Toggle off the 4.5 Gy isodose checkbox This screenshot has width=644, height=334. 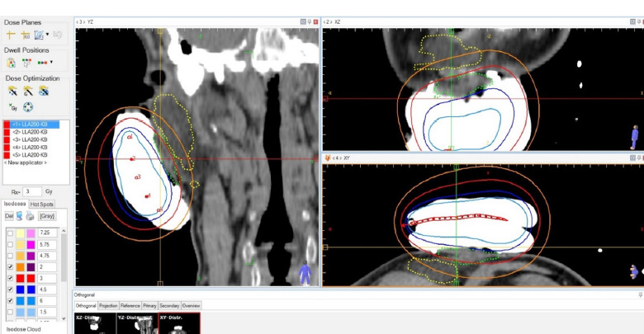[10, 289]
